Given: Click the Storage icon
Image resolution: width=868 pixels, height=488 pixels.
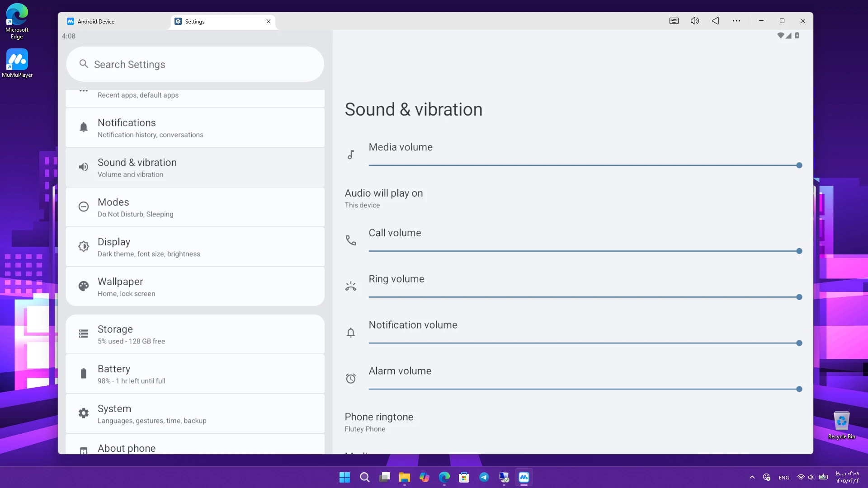Looking at the screenshot, I should (x=84, y=334).
